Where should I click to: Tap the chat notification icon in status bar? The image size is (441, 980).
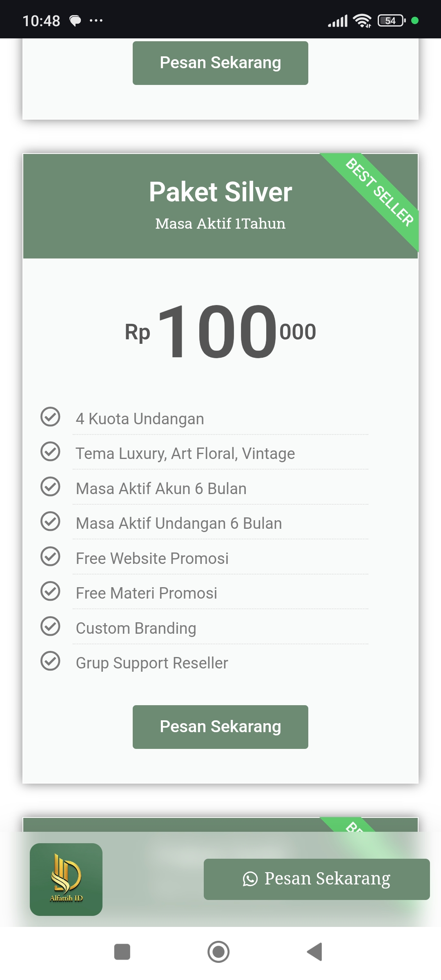click(75, 20)
